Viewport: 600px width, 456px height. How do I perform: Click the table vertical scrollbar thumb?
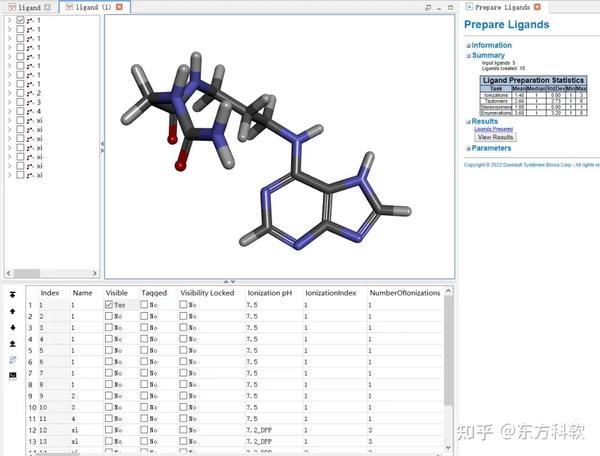pyautogui.click(x=448, y=350)
